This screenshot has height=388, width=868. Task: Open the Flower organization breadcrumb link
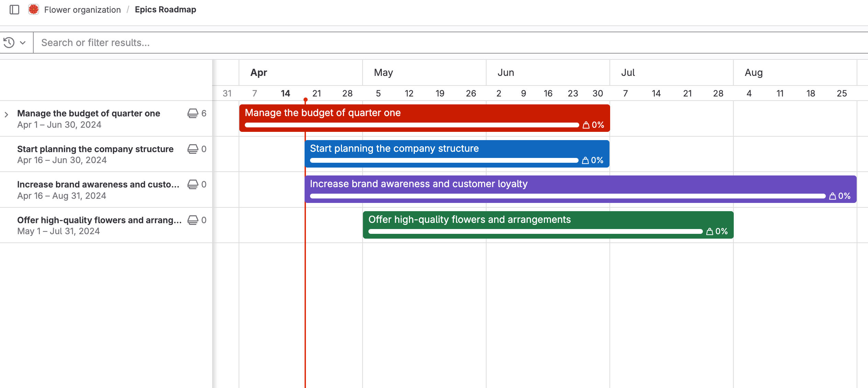(82, 9)
